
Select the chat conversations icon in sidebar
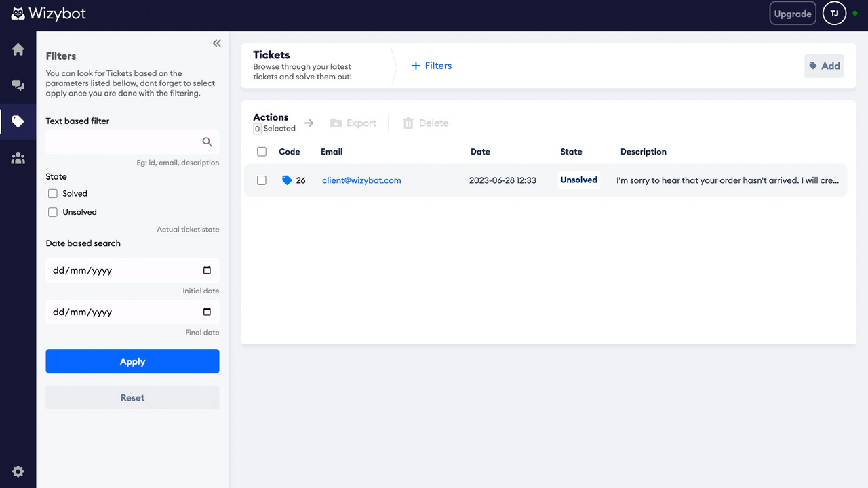click(x=18, y=85)
